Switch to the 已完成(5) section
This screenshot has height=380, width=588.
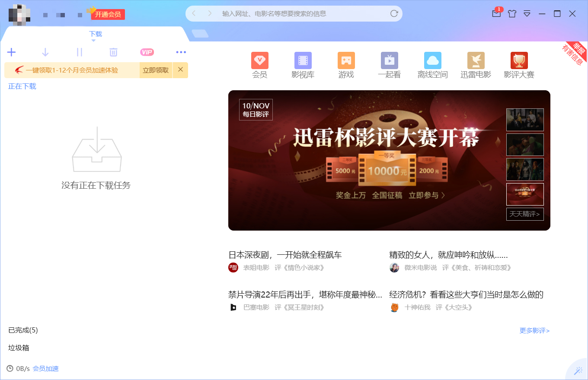(23, 330)
